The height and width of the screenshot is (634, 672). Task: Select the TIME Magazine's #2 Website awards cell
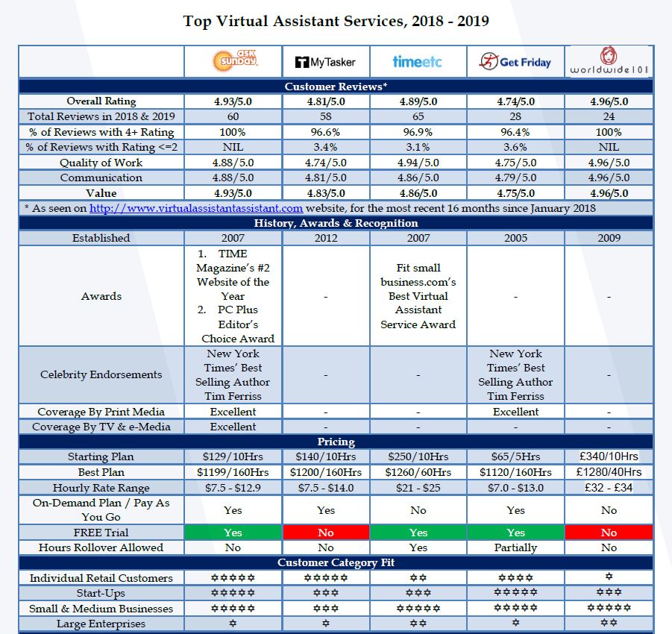(233, 296)
